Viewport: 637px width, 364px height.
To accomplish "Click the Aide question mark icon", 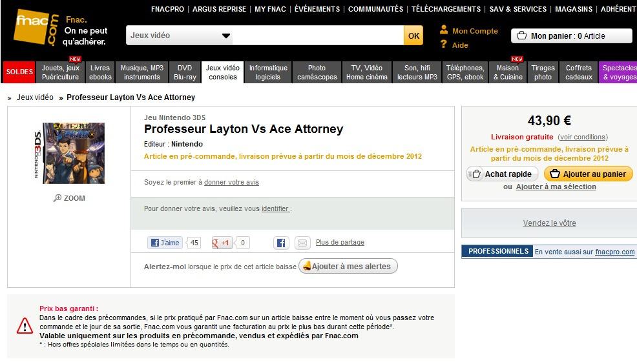I will click(444, 45).
